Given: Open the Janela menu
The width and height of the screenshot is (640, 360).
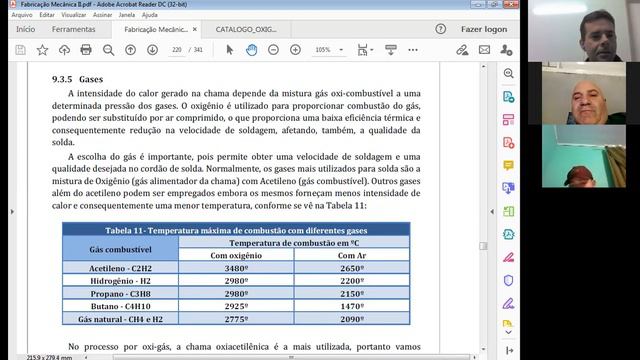Looking at the screenshot, I should click(127, 15).
